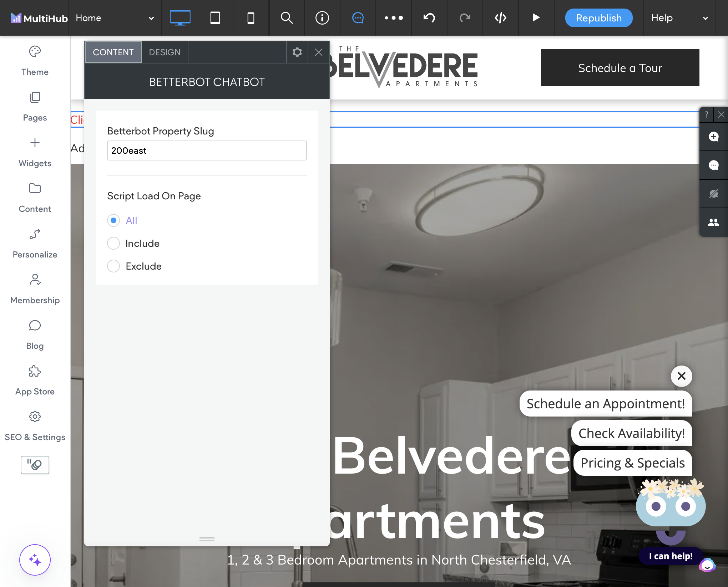
Task: Switch to tablet view icon
Action: coord(215,18)
